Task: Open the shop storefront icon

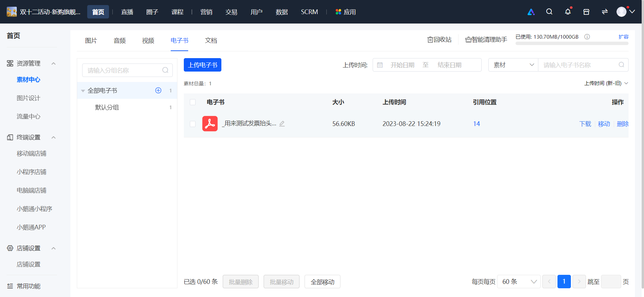Action: [x=586, y=12]
